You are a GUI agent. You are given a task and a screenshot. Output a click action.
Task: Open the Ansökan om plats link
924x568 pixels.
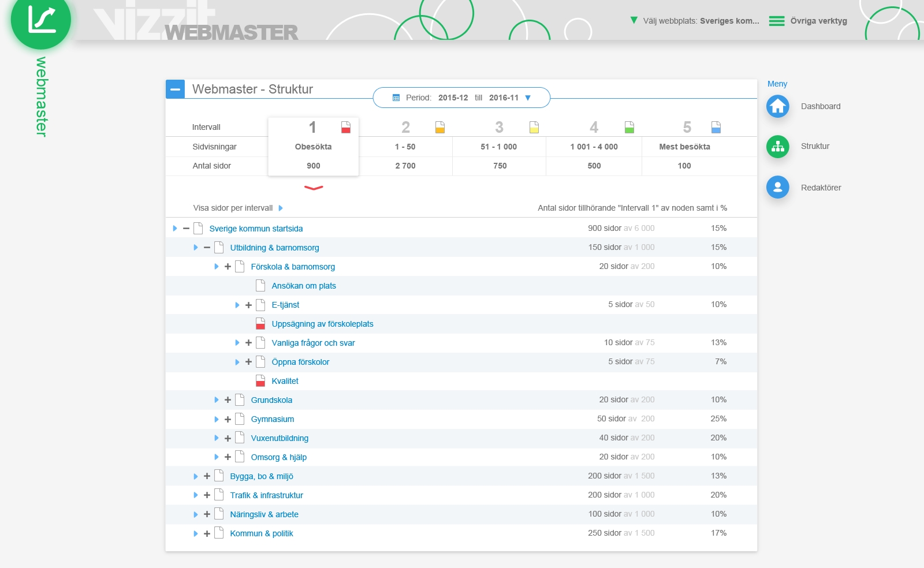pyautogui.click(x=304, y=286)
